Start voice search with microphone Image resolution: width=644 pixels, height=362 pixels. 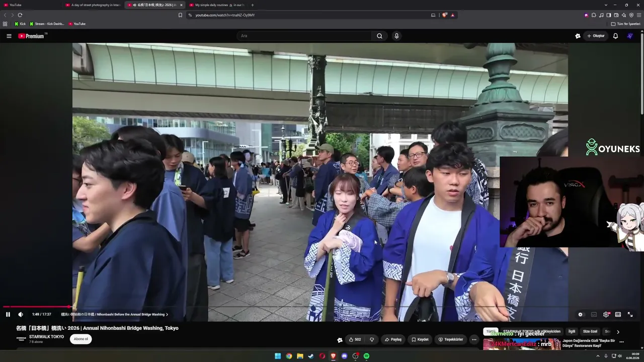click(x=396, y=36)
